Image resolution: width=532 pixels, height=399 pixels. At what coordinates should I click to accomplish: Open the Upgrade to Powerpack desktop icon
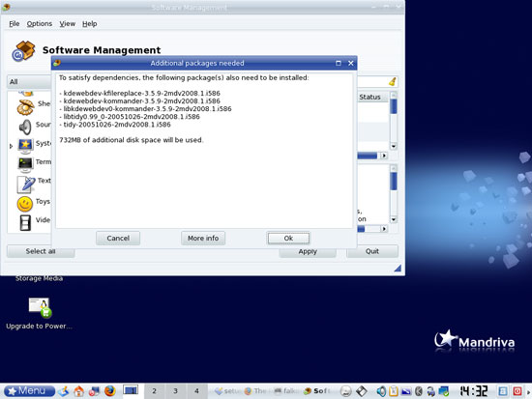point(40,308)
